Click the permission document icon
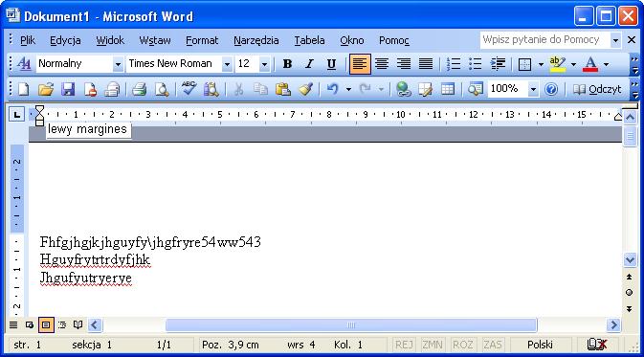The image size is (644, 357). pyautogui.click(x=90, y=89)
